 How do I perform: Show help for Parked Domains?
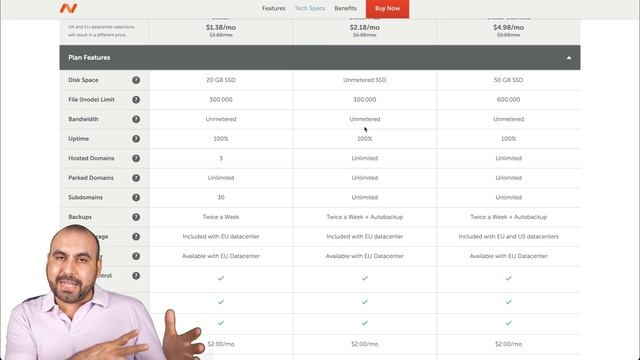tap(136, 178)
